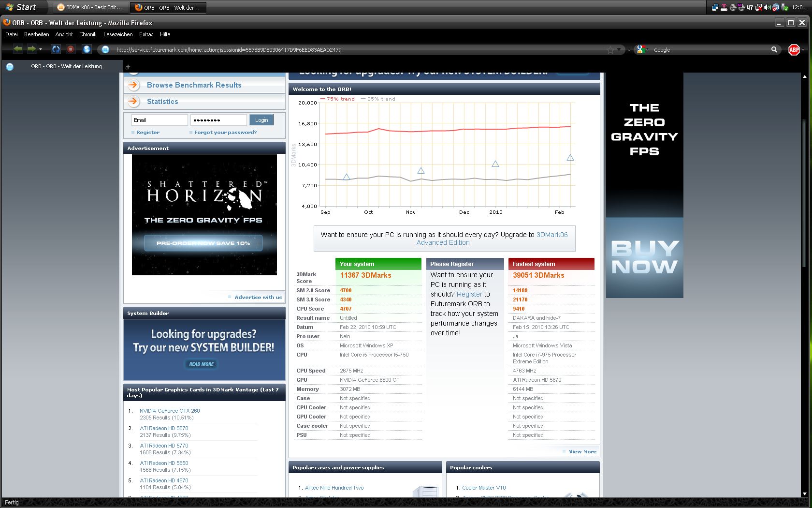Image resolution: width=812 pixels, height=508 pixels.
Task: Click the Register link under login
Action: pyautogui.click(x=147, y=132)
